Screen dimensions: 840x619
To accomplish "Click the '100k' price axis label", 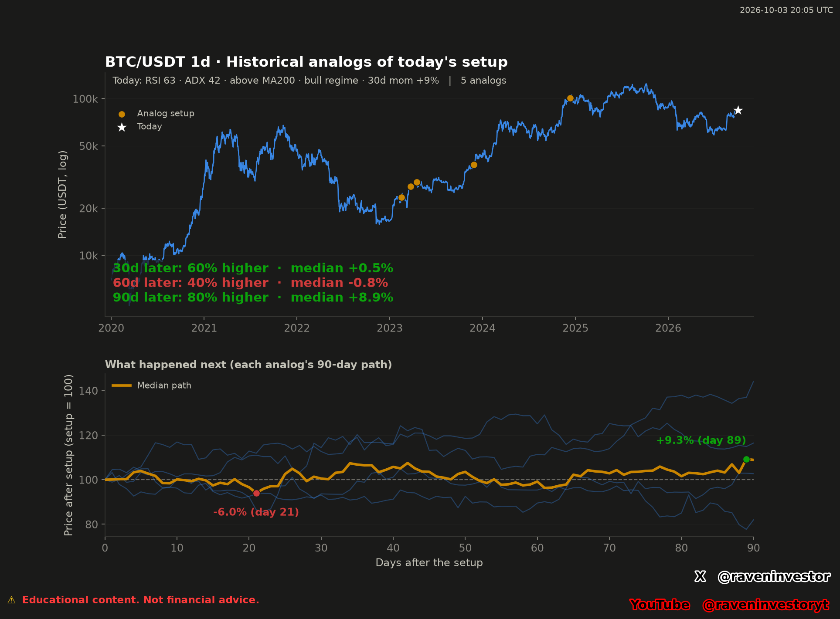I will [85, 99].
